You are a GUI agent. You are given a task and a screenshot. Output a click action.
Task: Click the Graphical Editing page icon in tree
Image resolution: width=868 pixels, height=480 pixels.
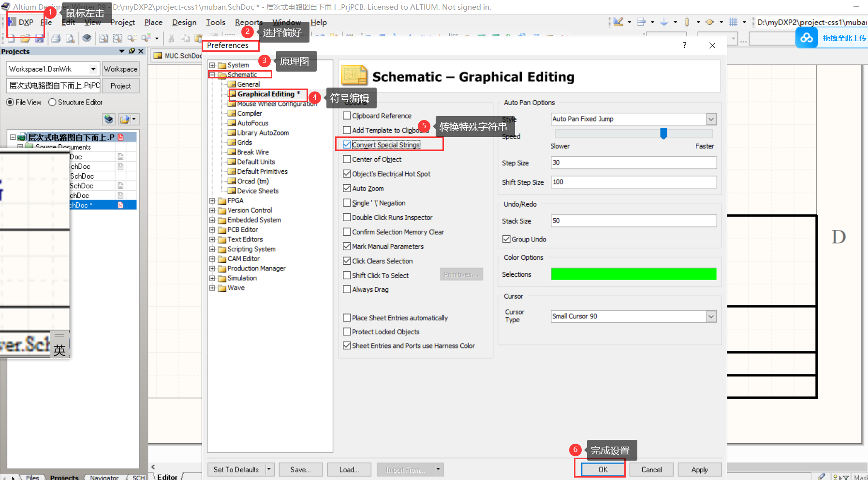pos(233,94)
